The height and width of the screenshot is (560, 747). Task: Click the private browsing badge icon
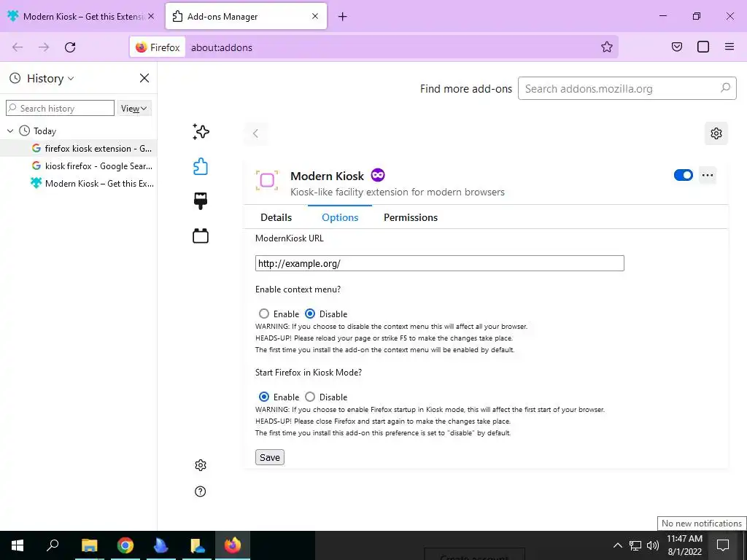point(378,175)
